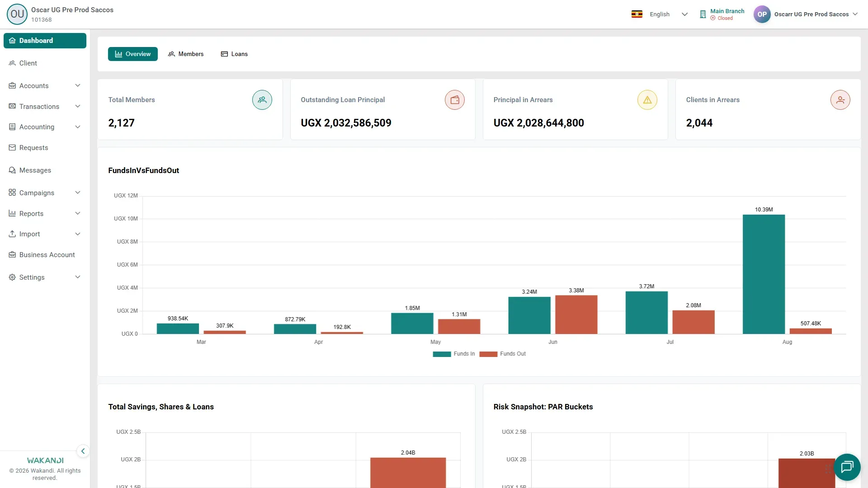Click the Principal in Arrears amount UGX 2,028,644,800
Screen dimensions: 868x488
539,123
